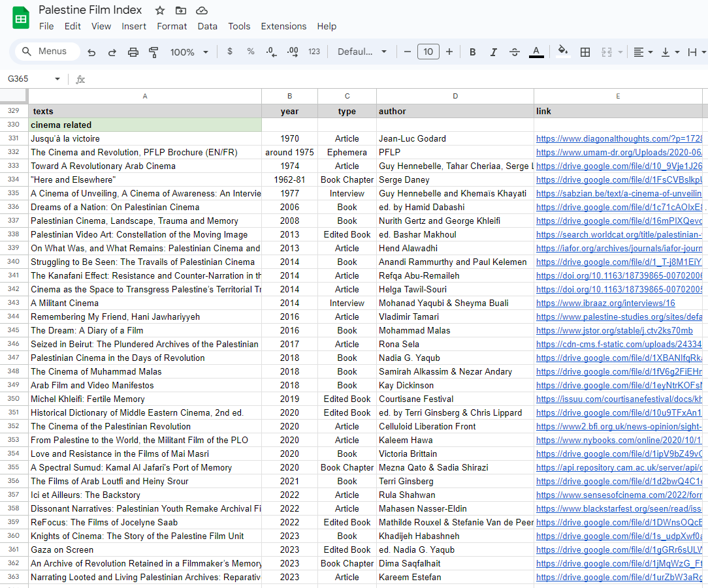The width and height of the screenshot is (708, 588).
Task: Open text wrapping dropdown
Action: pyautogui.click(x=696, y=52)
